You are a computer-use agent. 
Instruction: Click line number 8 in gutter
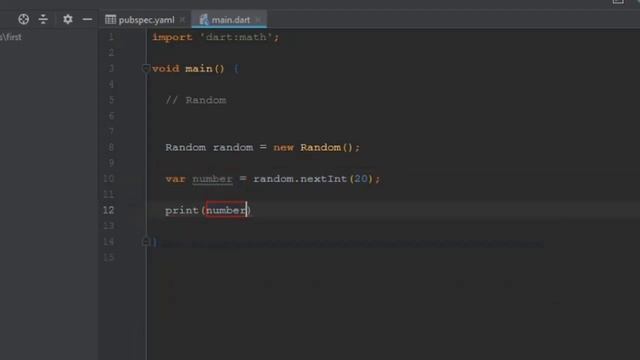click(111, 147)
